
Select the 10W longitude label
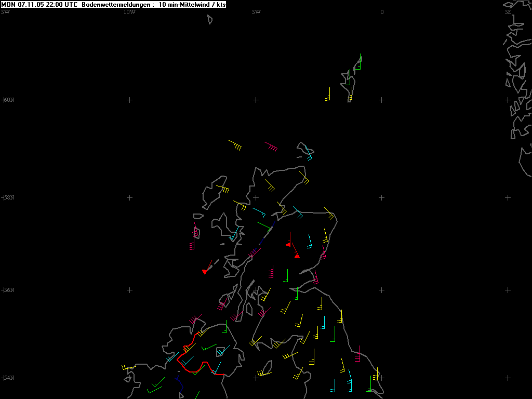pos(129,12)
